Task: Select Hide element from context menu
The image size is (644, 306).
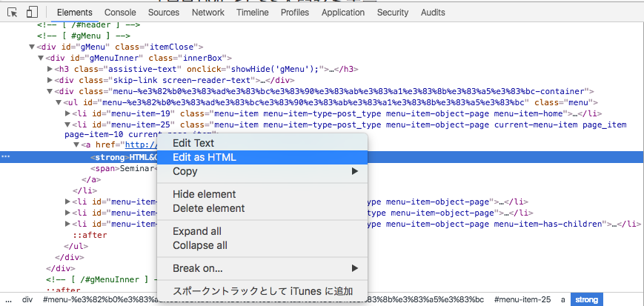Action: point(262,194)
